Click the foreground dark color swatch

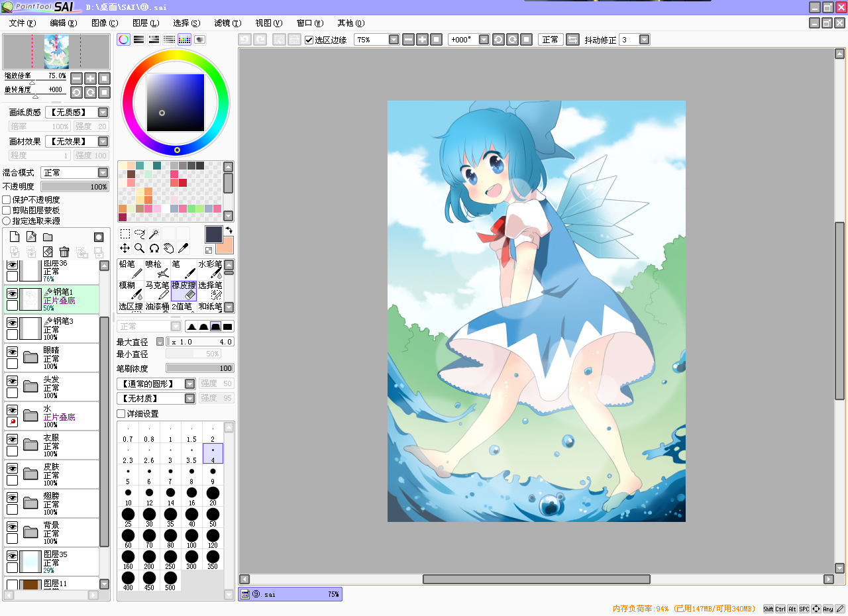(x=213, y=234)
